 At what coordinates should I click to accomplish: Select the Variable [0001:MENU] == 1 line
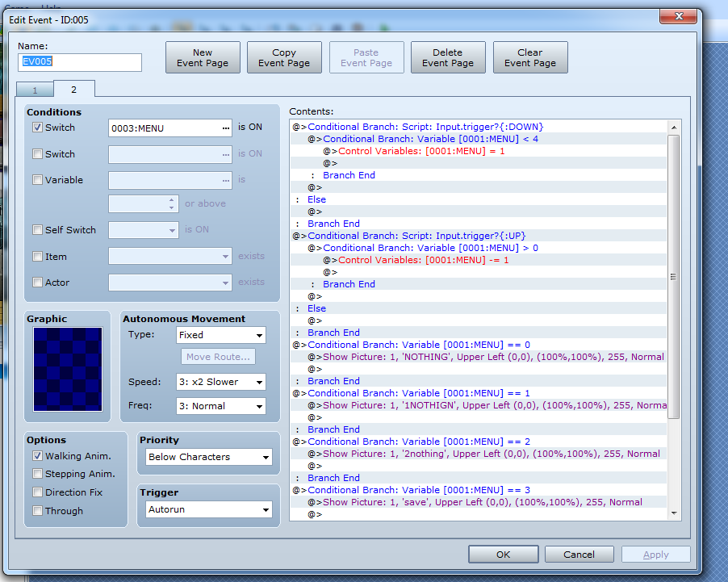click(479, 393)
